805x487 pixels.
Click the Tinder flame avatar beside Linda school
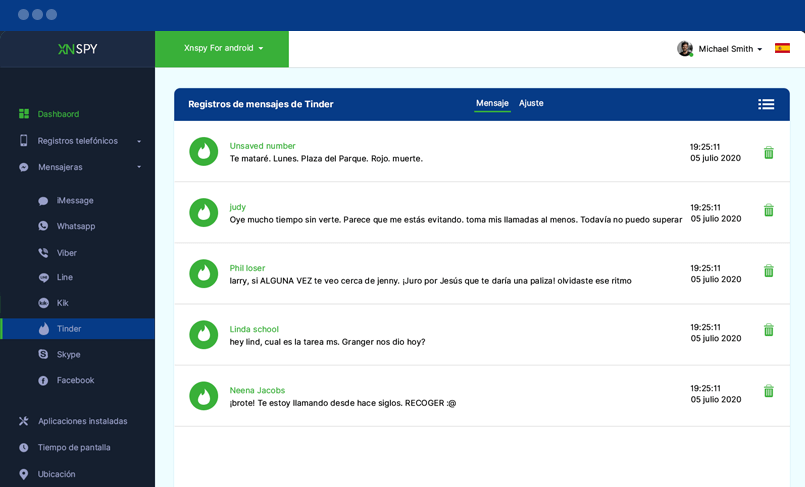tap(204, 335)
